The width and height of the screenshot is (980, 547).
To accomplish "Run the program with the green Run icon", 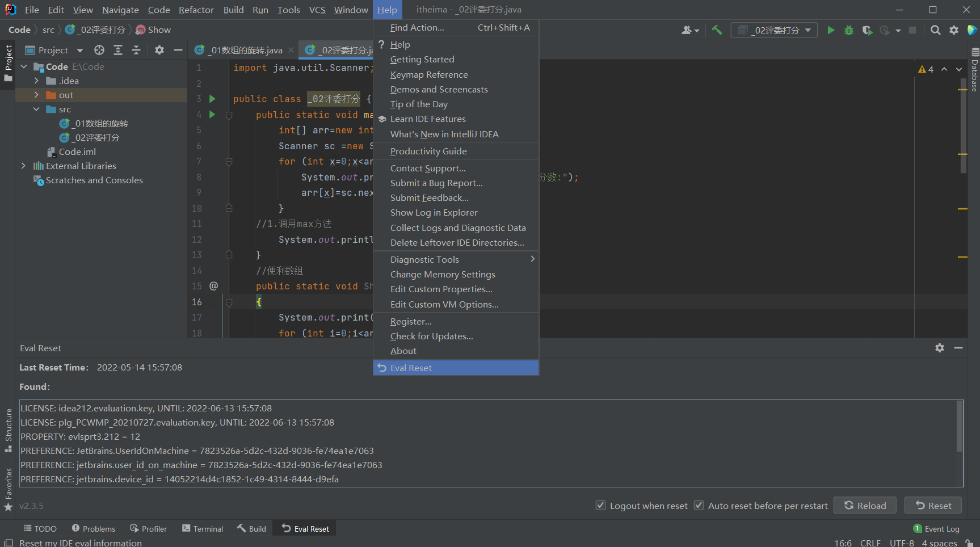I will (831, 30).
